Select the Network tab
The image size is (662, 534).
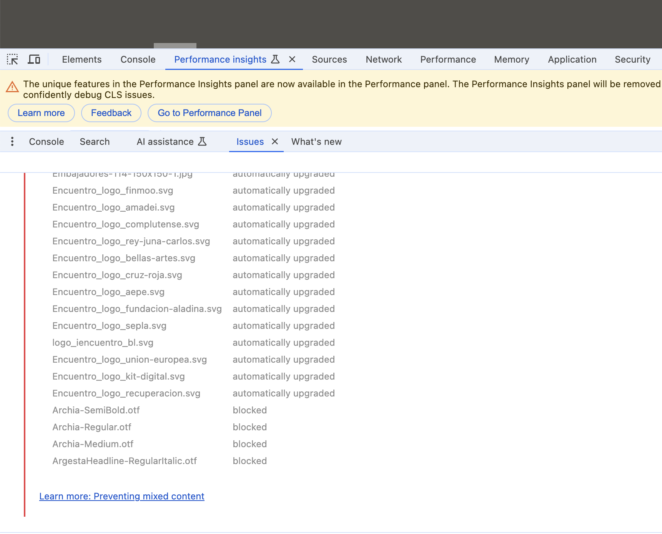tap(383, 60)
